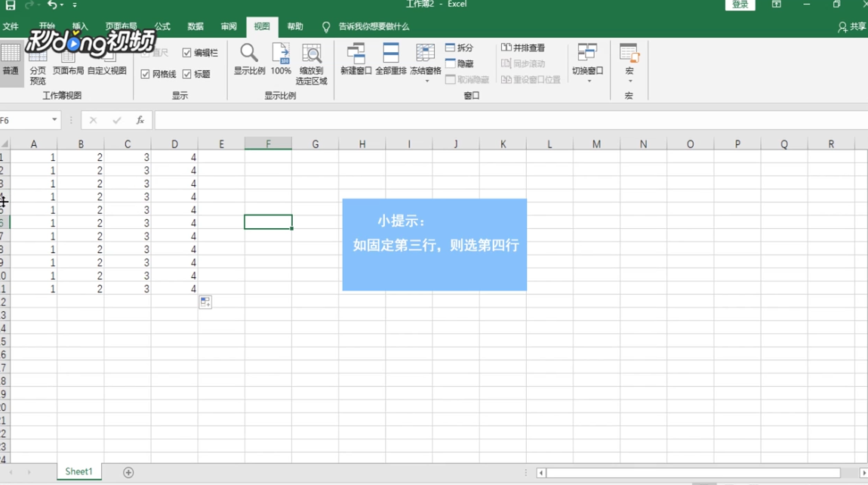Click 全部重排 (Arrange All)
Image resolution: width=868 pixels, height=485 pixels.
(389, 60)
